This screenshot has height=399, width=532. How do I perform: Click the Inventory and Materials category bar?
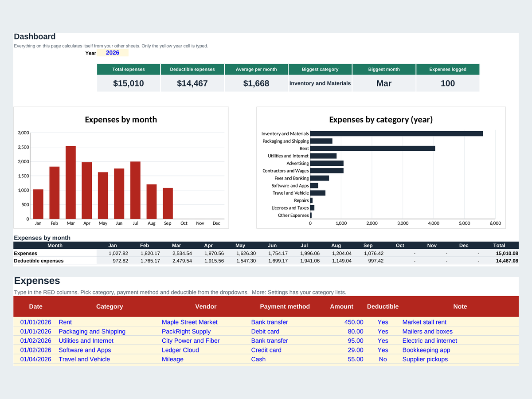click(396, 133)
